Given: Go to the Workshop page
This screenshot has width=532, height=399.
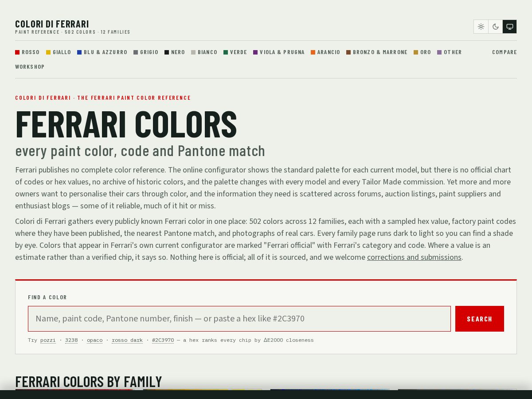Looking at the screenshot, I should pos(30,67).
